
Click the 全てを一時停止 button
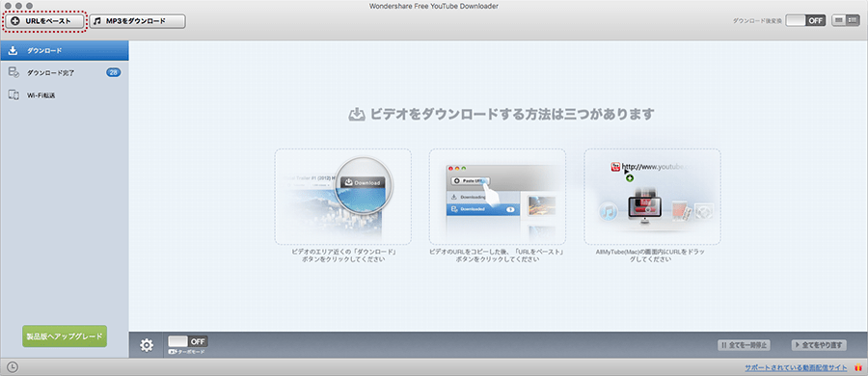click(x=744, y=345)
